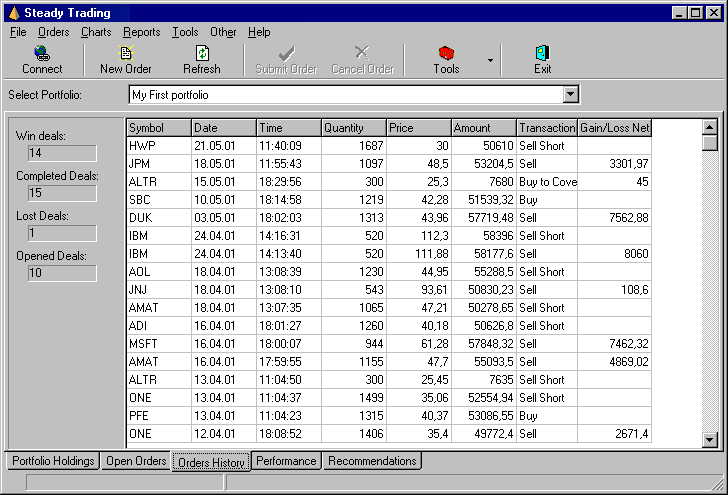Sort by the Gain/Loss Net column header
This screenshot has height=495, width=728.
(615, 128)
